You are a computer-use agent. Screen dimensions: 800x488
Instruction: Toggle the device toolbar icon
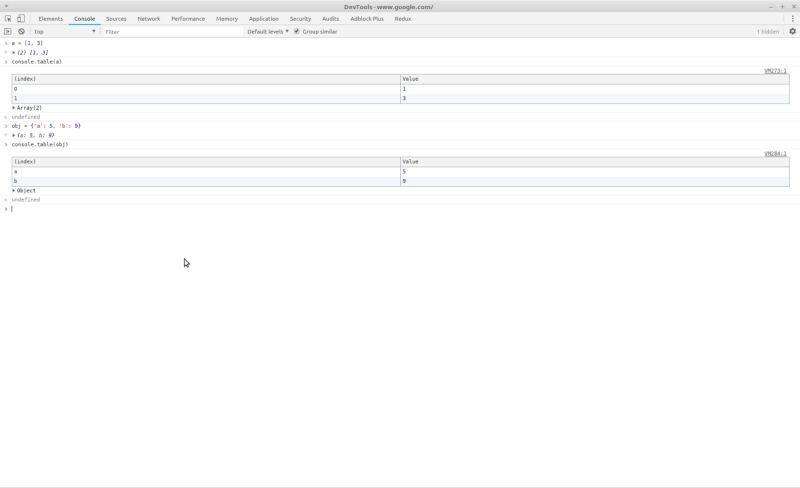[x=20, y=18]
